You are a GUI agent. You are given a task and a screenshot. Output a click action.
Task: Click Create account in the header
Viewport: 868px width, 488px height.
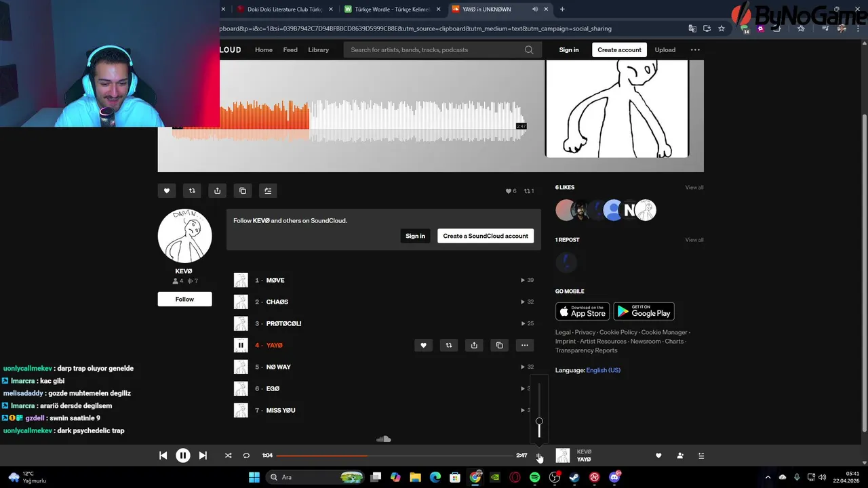(619, 49)
